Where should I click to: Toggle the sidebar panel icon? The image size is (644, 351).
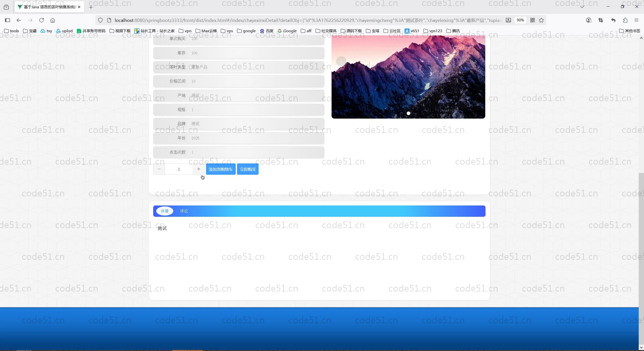[x=8, y=20]
